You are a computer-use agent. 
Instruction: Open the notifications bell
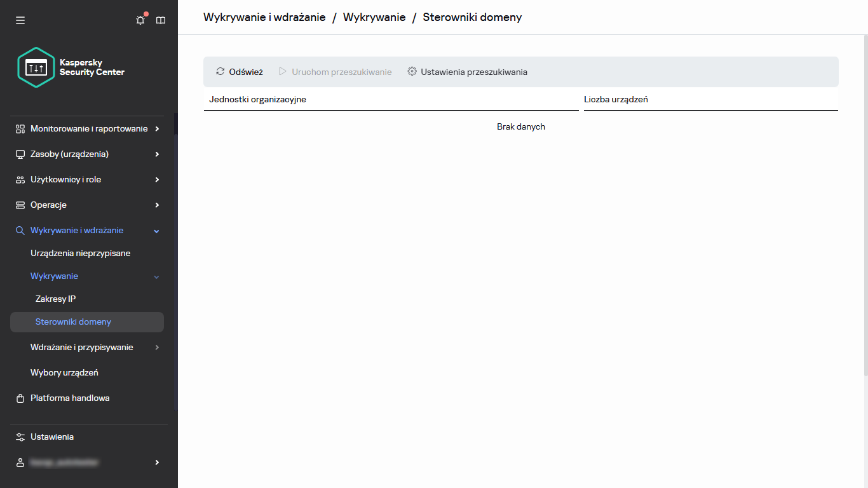coord(140,20)
